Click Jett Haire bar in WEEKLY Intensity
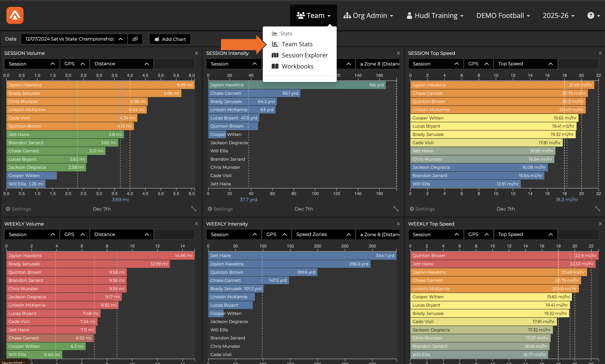This screenshot has height=364, width=605. click(x=302, y=256)
